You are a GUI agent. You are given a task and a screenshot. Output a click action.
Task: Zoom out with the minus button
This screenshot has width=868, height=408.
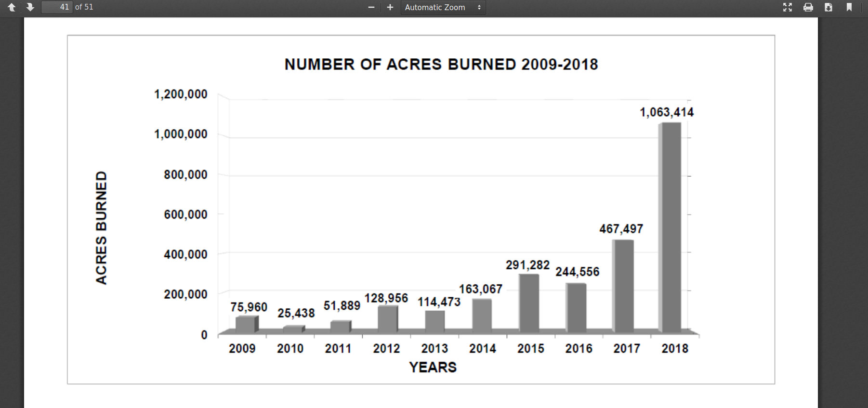(371, 7)
